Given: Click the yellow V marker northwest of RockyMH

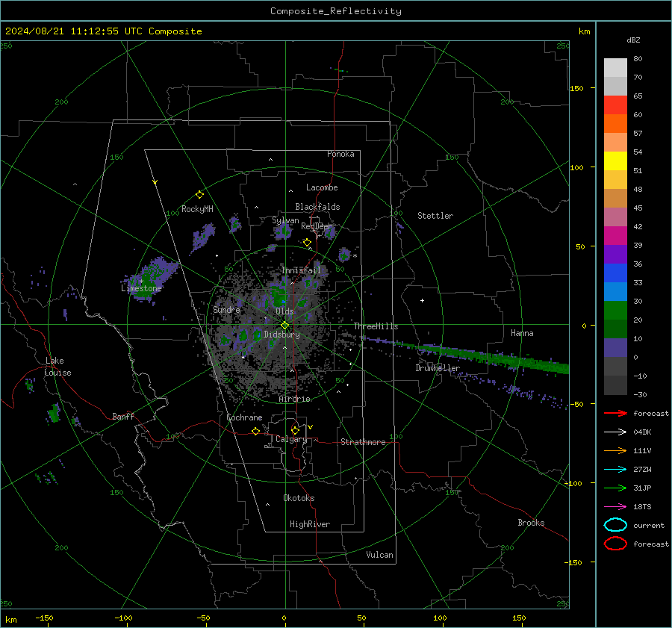Looking at the screenshot, I should (155, 182).
